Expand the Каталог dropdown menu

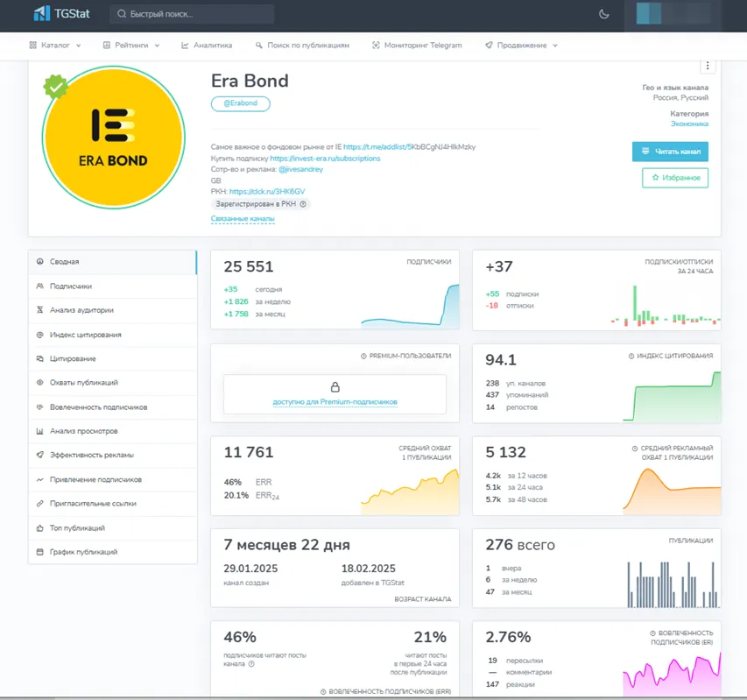tap(55, 46)
